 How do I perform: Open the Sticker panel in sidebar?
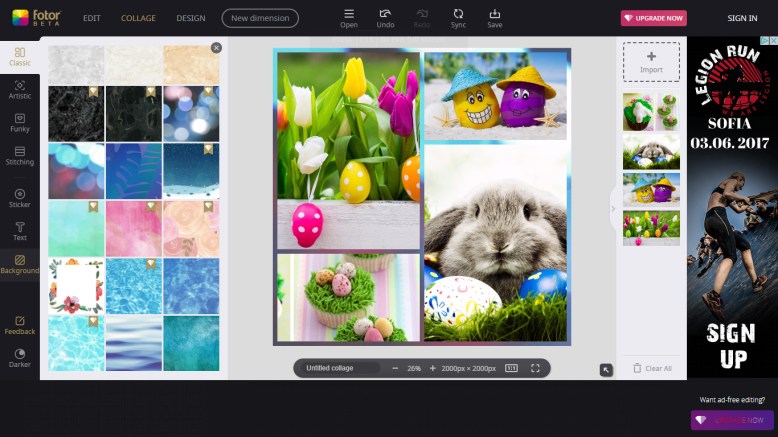(x=20, y=197)
